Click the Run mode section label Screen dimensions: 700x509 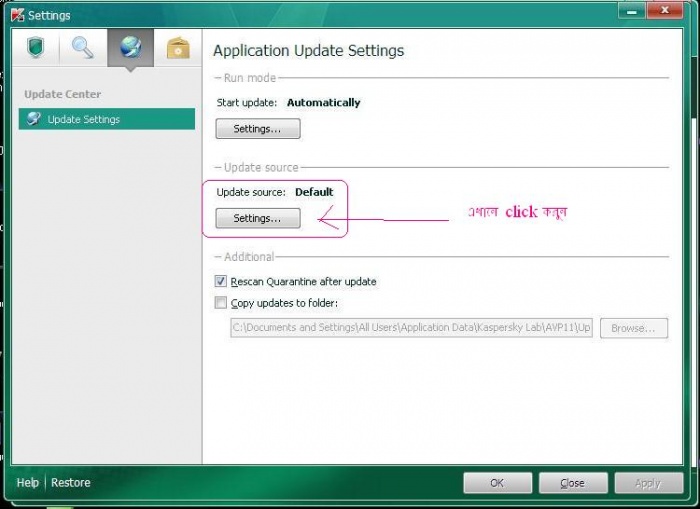coord(250,78)
